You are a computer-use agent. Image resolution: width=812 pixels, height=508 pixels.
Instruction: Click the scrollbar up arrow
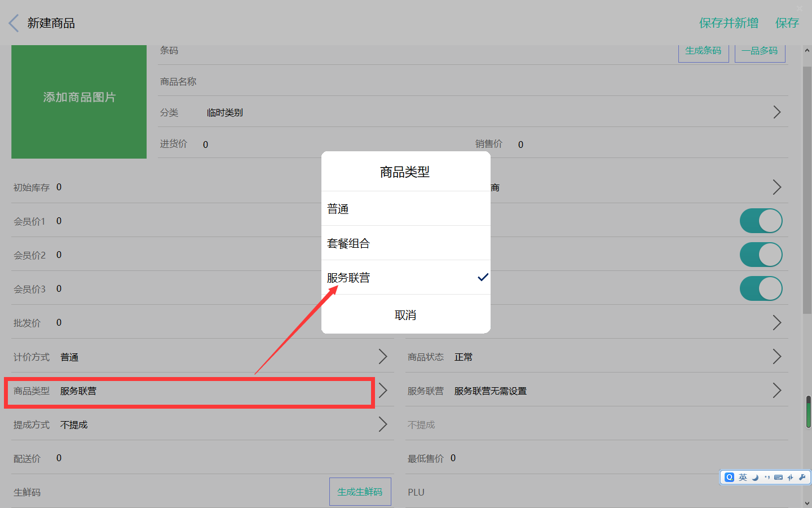coord(807,50)
